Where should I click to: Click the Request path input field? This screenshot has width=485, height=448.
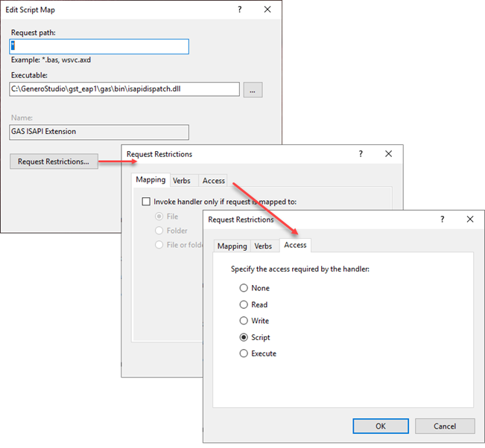99,46
